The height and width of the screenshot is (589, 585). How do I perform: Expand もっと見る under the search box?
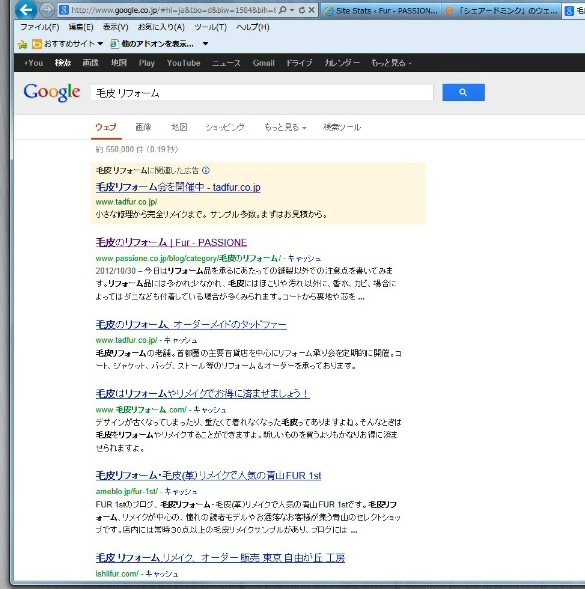pos(285,127)
